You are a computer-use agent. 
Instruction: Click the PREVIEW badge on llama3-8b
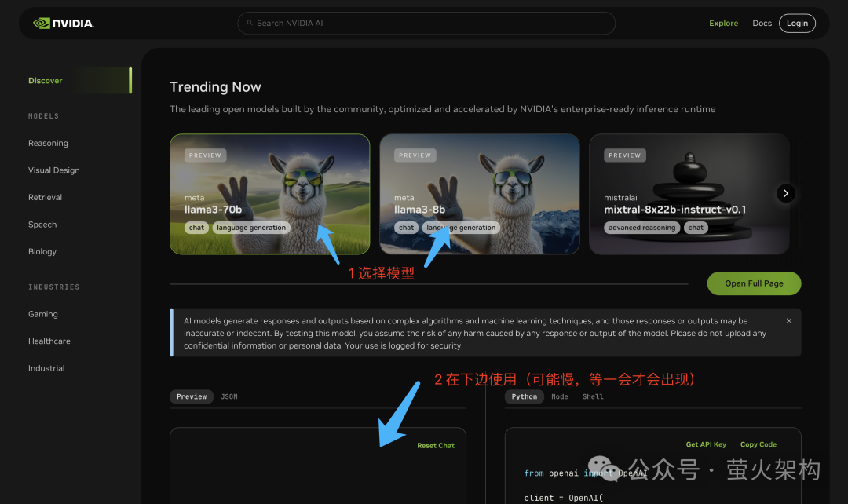415,155
